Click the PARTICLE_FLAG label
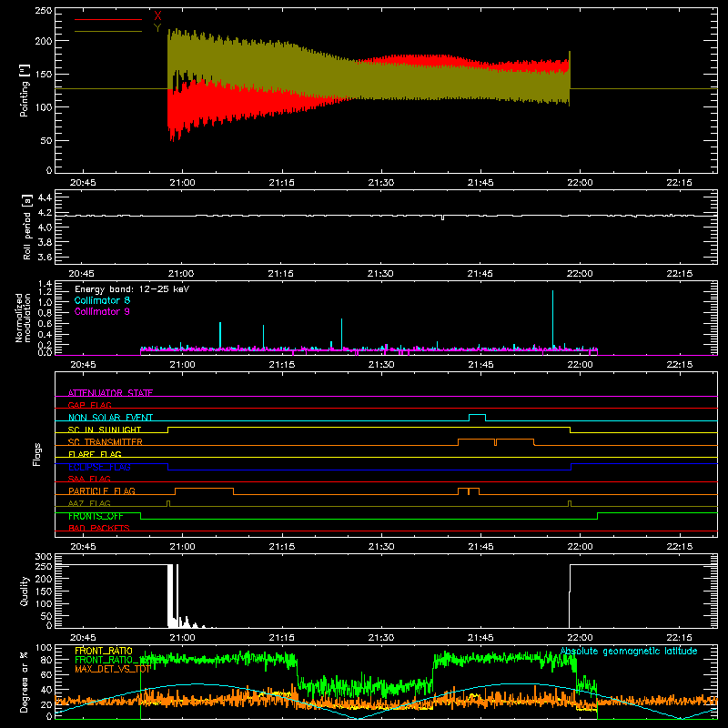Viewport: 728px width, 728px height. pos(102,490)
